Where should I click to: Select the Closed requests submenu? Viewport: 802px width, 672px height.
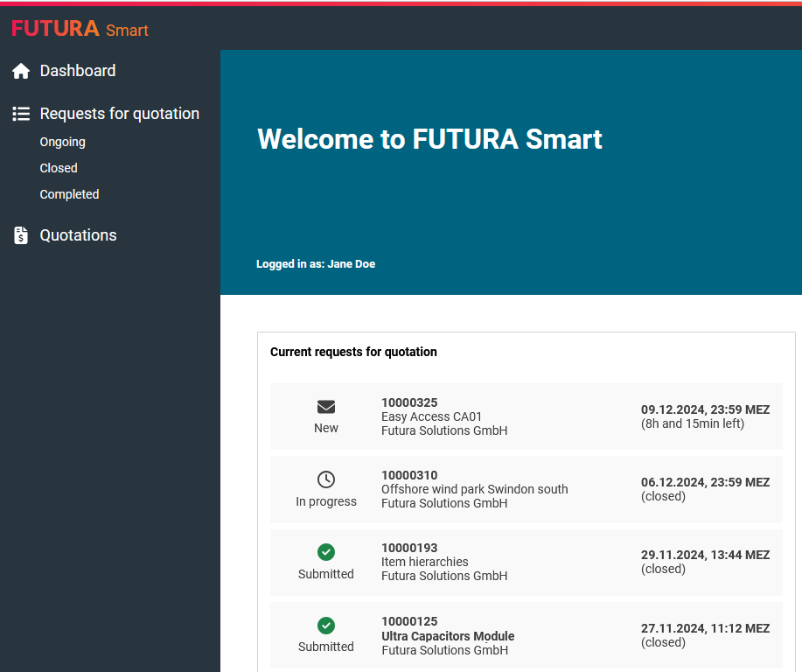click(59, 168)
